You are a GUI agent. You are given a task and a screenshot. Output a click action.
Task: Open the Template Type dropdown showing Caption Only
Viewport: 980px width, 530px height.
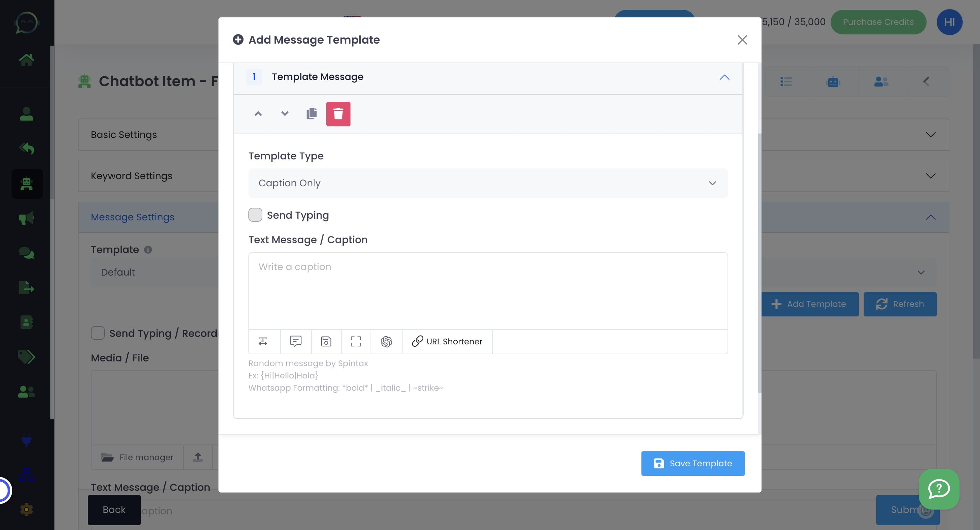tap(488, 183)
